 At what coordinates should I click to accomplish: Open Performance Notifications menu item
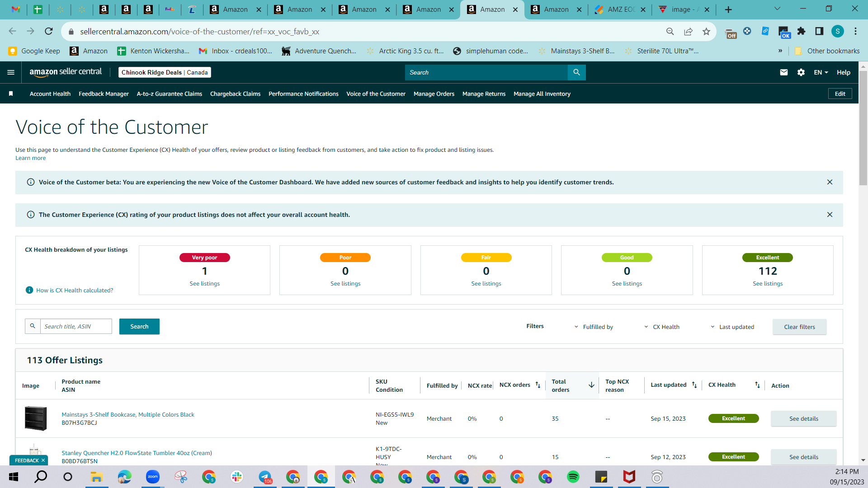303,94
